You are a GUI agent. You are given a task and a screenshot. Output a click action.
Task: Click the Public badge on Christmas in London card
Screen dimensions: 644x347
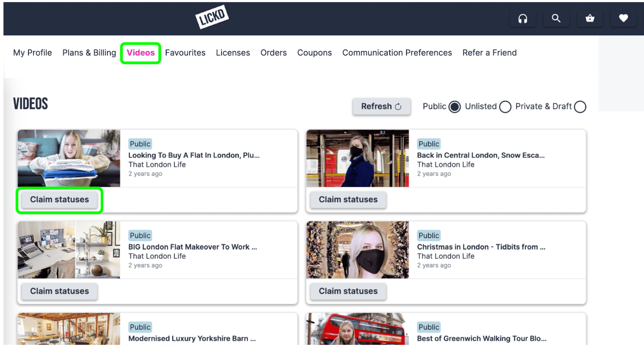coord(429,235)
